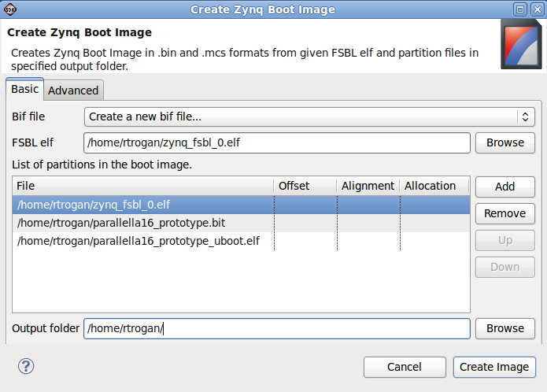
Task: Select the zynq_fsbl_0.elf partition row
Action: point(94,205)
